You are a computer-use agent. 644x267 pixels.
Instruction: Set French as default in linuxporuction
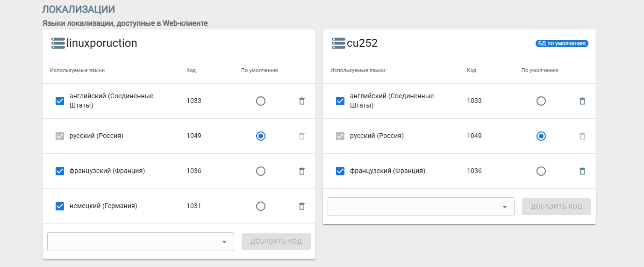coord(261,171)
